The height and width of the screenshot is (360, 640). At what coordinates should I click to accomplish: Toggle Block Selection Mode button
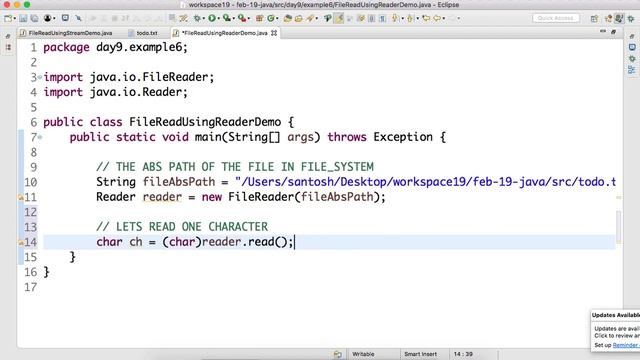[x=371, y=18]
